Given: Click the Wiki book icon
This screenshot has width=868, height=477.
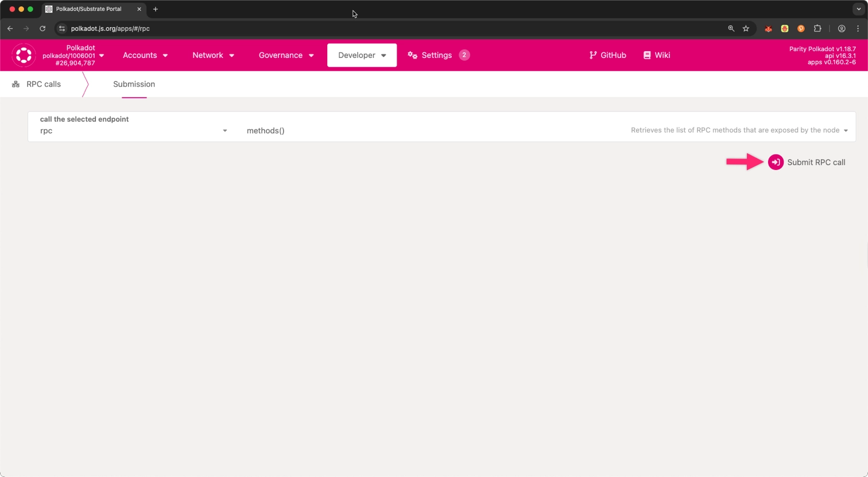Looking at the screenshot, I should click(x=647, y=55).
